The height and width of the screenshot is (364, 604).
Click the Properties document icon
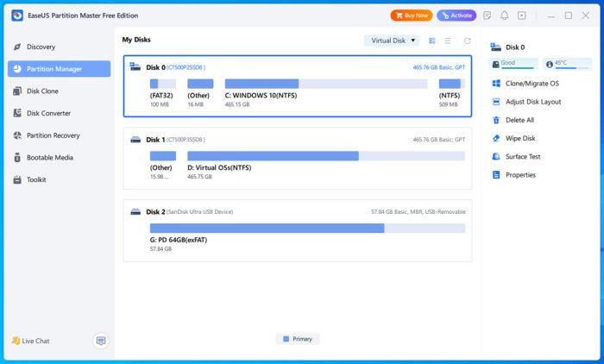[496, 175]
